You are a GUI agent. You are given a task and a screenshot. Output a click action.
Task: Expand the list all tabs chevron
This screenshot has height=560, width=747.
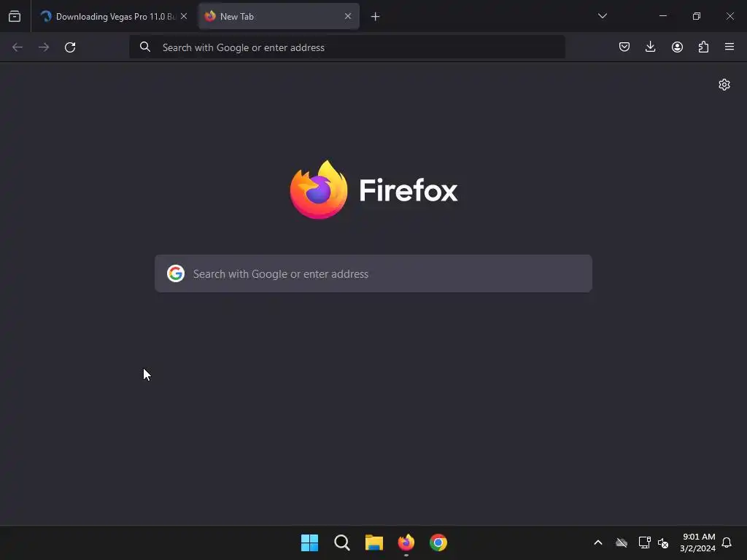coord(602,16)
